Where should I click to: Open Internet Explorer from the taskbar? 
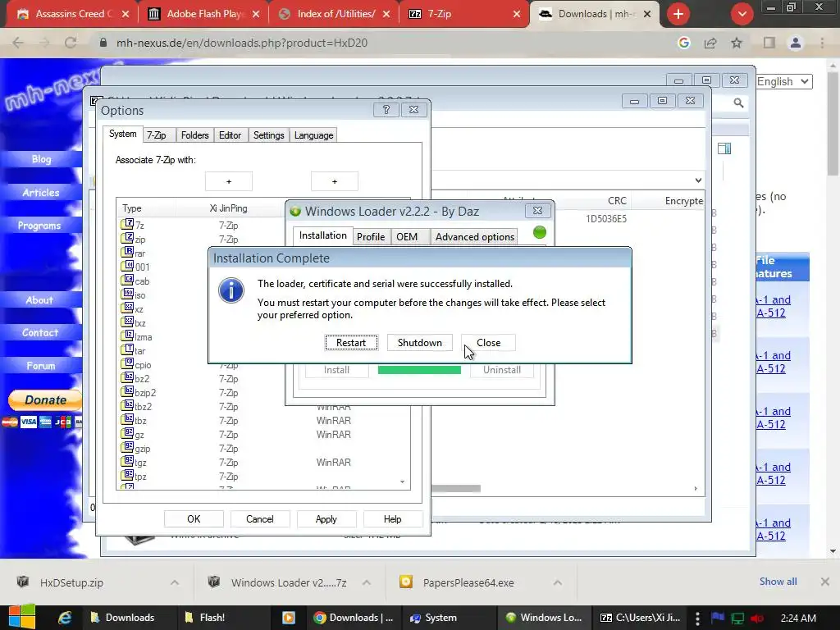pyautogui.click(x=65, y=618)
